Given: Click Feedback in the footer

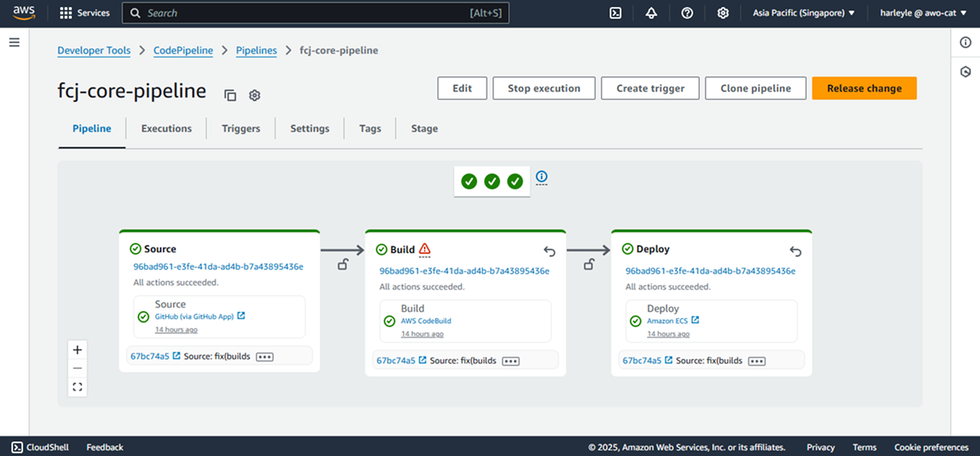Looking at the screenshot, I should coord(105,447).
